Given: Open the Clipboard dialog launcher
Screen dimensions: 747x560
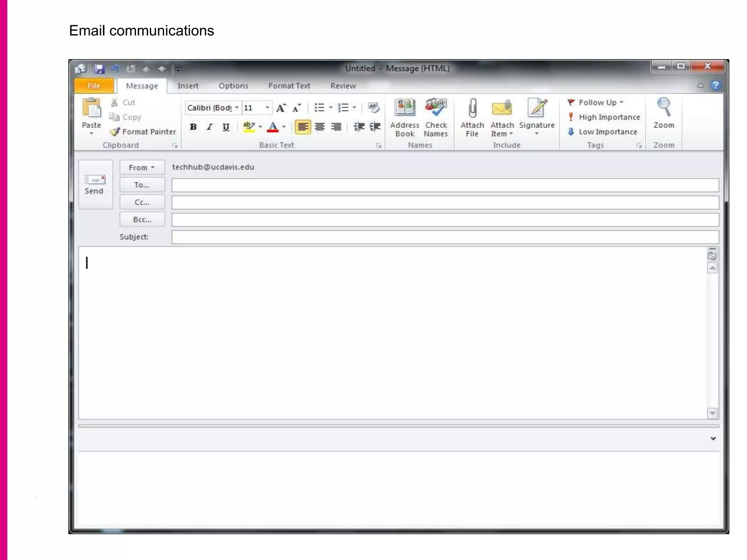Looking at the screenshot, I should pos(175,145).
